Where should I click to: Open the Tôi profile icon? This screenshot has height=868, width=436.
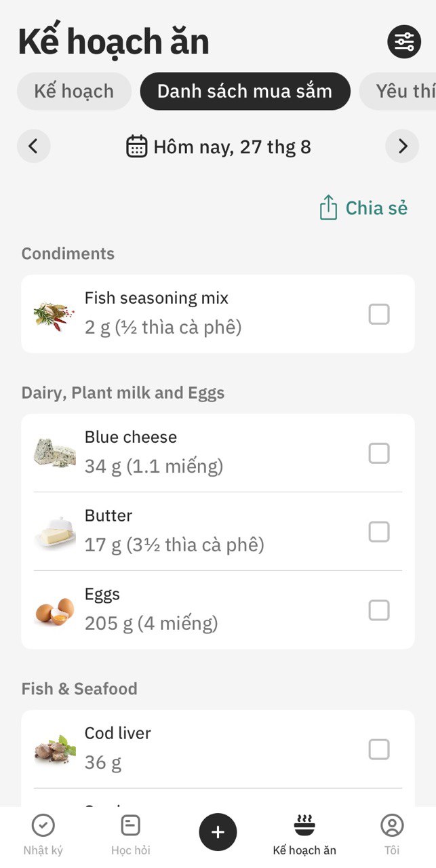tap(392, 825)
